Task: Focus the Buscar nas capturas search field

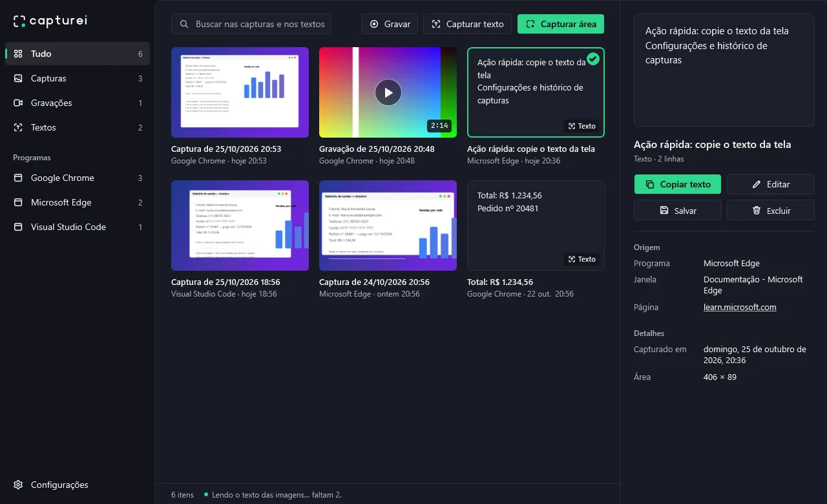Action: point(251,24)
